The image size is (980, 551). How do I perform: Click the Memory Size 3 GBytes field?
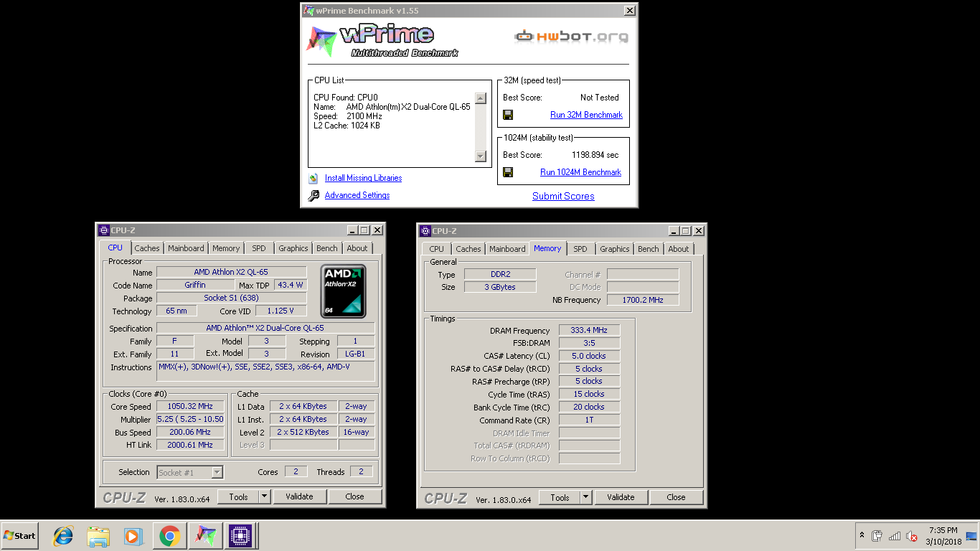click(499, 287)
